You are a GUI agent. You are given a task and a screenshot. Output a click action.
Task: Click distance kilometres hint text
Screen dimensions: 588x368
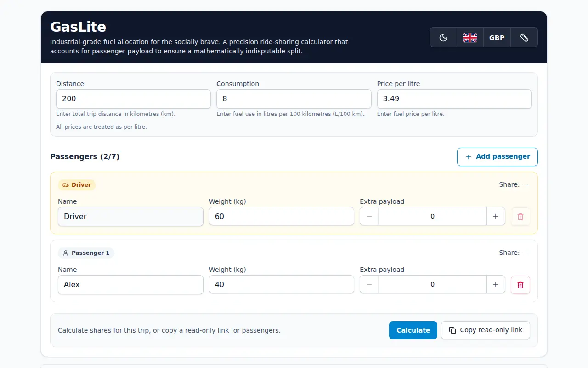pos(116,114)
